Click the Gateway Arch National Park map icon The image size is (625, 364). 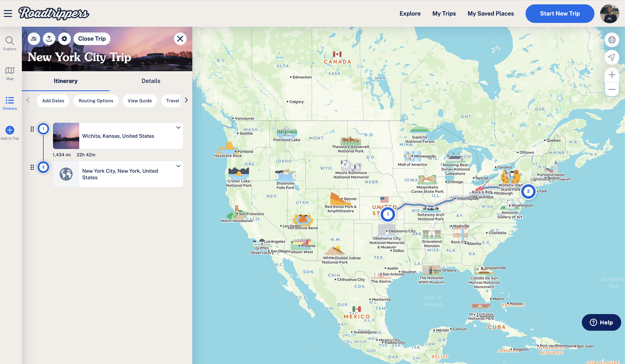click(x=431, y=208)
